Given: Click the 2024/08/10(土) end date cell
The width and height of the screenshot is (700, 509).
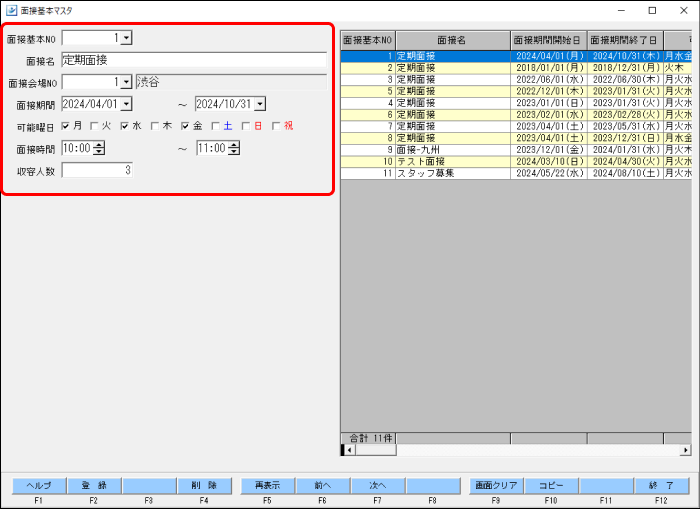Looking at the screenshot, I should click(x=625, y=173).
